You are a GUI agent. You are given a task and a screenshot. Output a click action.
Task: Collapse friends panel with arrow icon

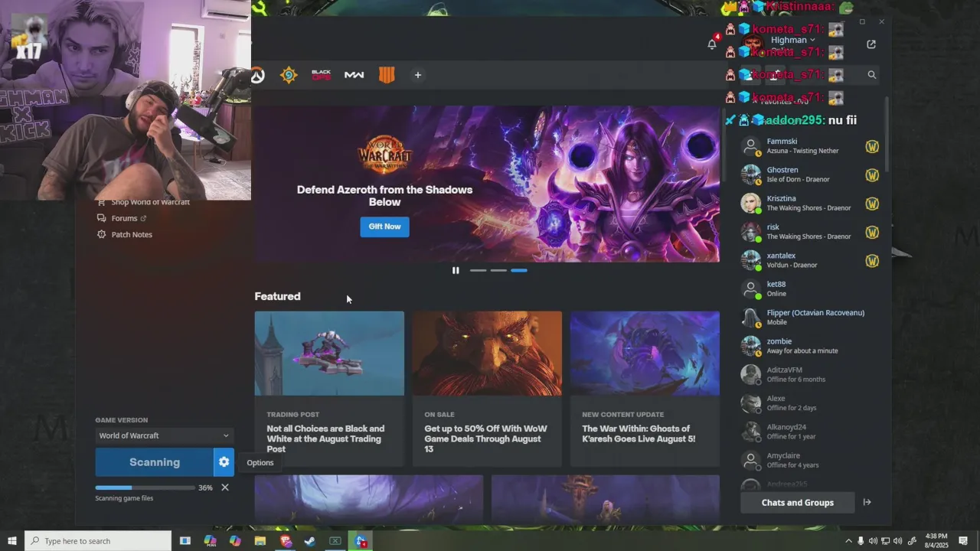(867, 502)
